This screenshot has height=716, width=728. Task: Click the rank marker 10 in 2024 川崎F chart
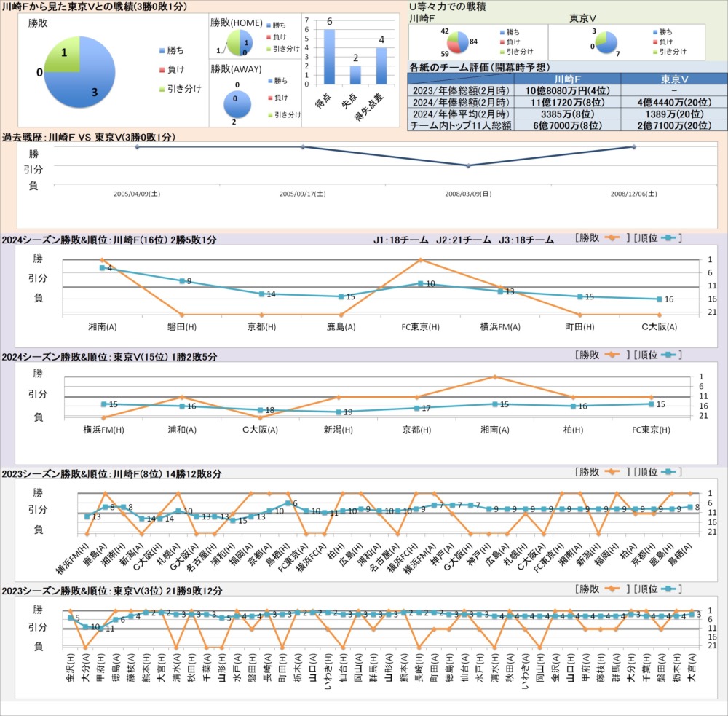point(421,283)
